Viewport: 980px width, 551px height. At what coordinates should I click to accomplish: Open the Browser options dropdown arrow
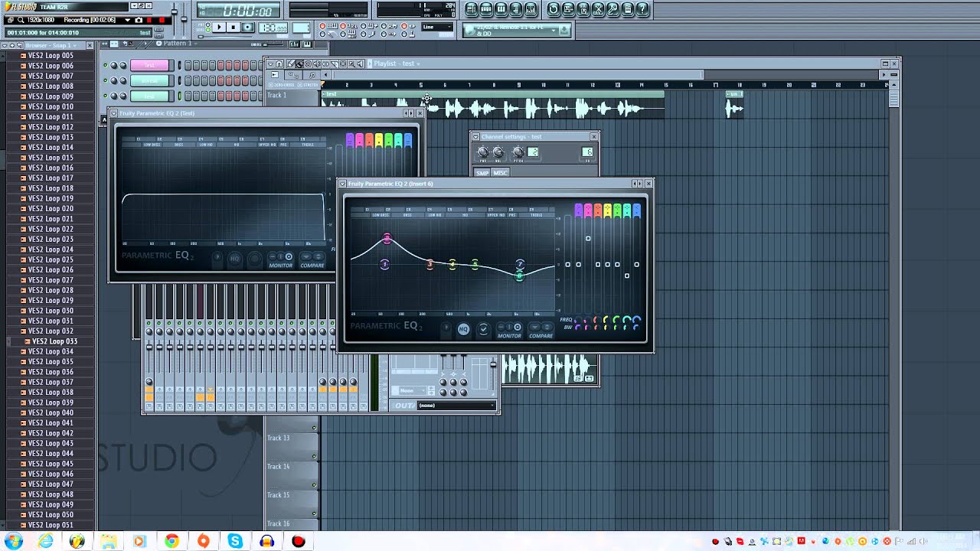pyautogui.click(x=4, y=45)
